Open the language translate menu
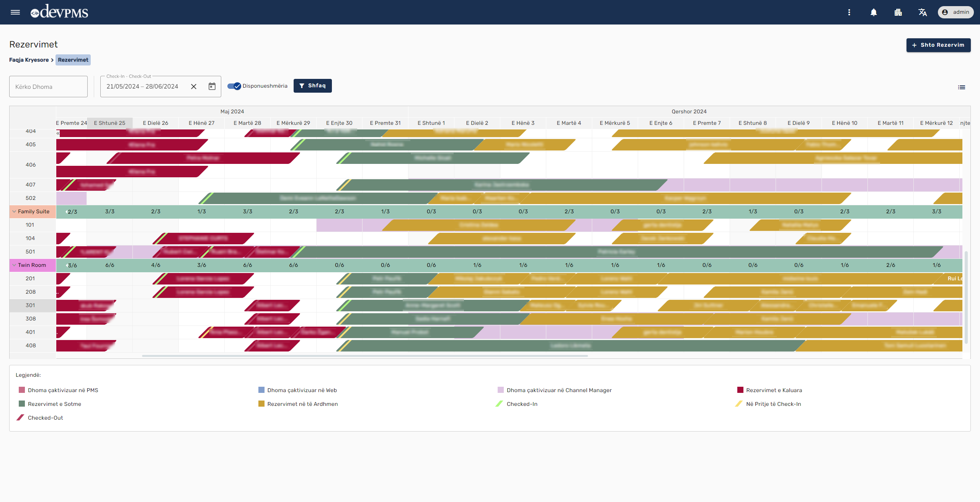Viewport: 980px width, 502px height. point(923,12)
